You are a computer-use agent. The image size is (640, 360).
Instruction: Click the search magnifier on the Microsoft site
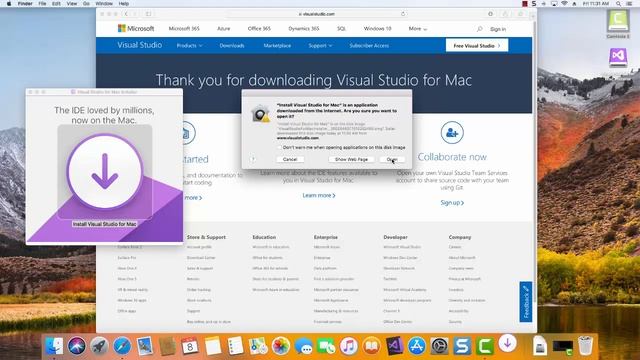coord(480,29)
